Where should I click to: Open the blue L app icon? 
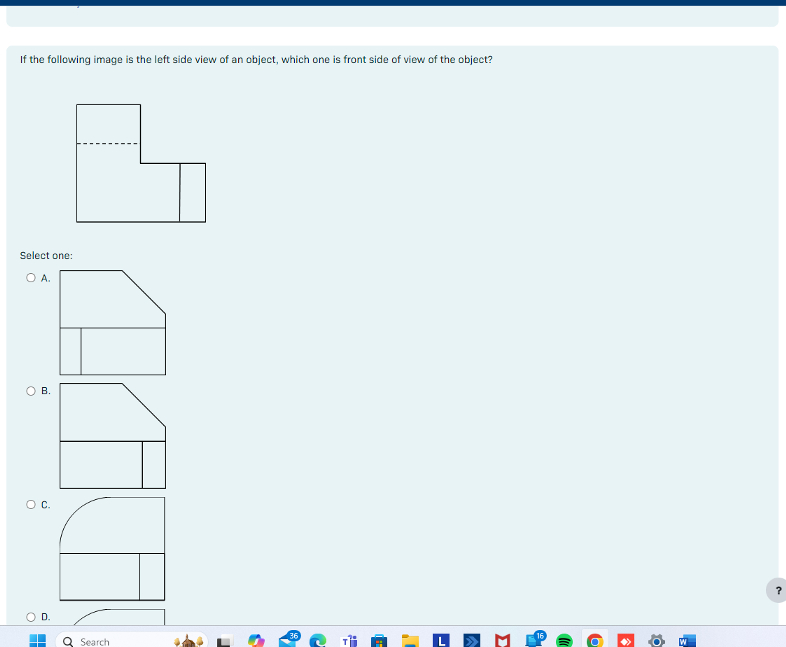point(441,641)
